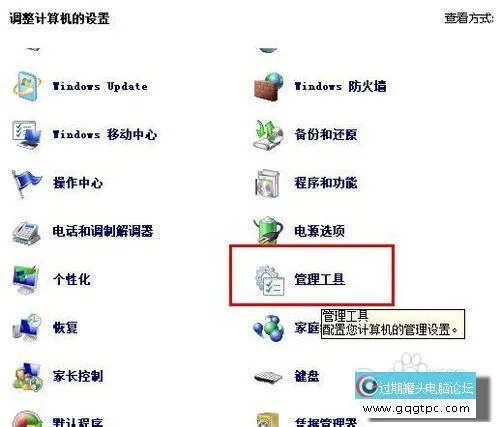Open the 程序和功能 icon
The height and width of the screenshot is (427, 500).
(268, 183)
